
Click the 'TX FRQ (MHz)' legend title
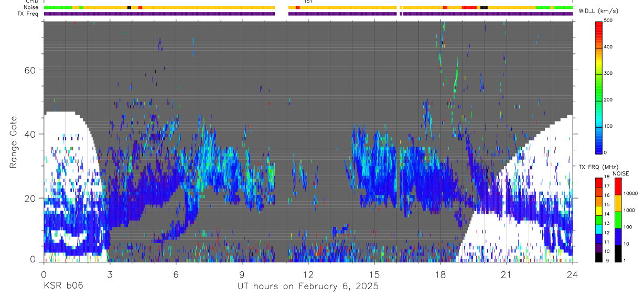pyautogui.click(x=597, y=167)
